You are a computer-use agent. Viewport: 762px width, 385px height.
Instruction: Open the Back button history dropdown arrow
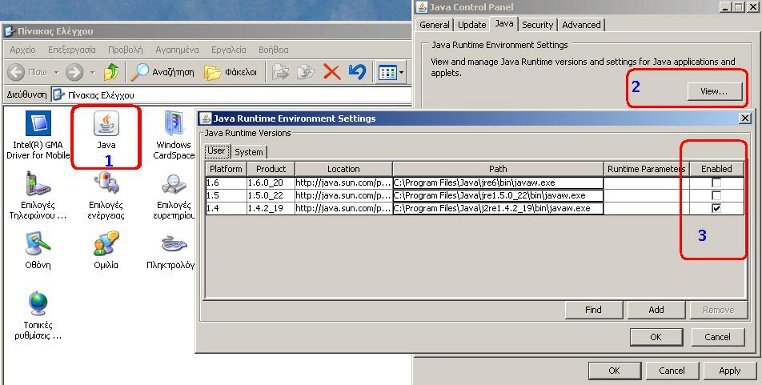tap(56, 73)
